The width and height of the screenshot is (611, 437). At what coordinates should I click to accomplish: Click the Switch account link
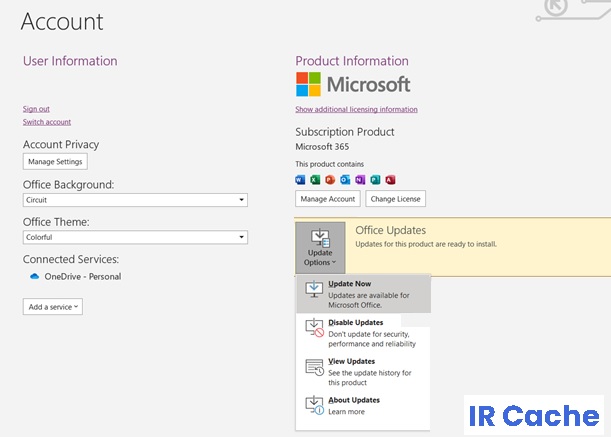(x=47, y=122)
